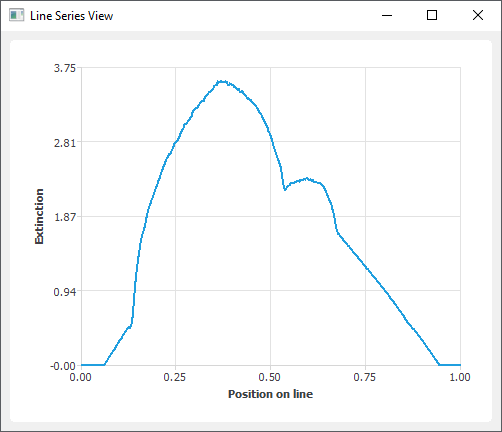Image resolution: width=502 pixels, height=432 pixels.
Task: Click the 0.50 x-axis label
Action: [x=270, y=377]
